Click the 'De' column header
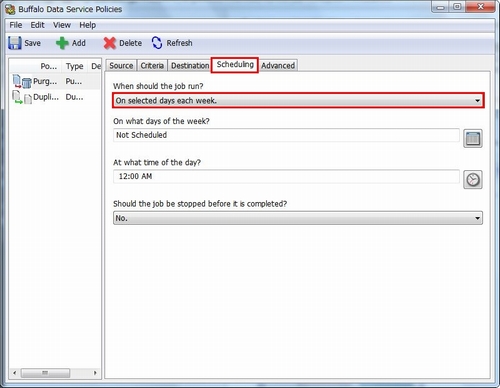The image size is (500, 388). pyautogui.click(x=96, y=66)
